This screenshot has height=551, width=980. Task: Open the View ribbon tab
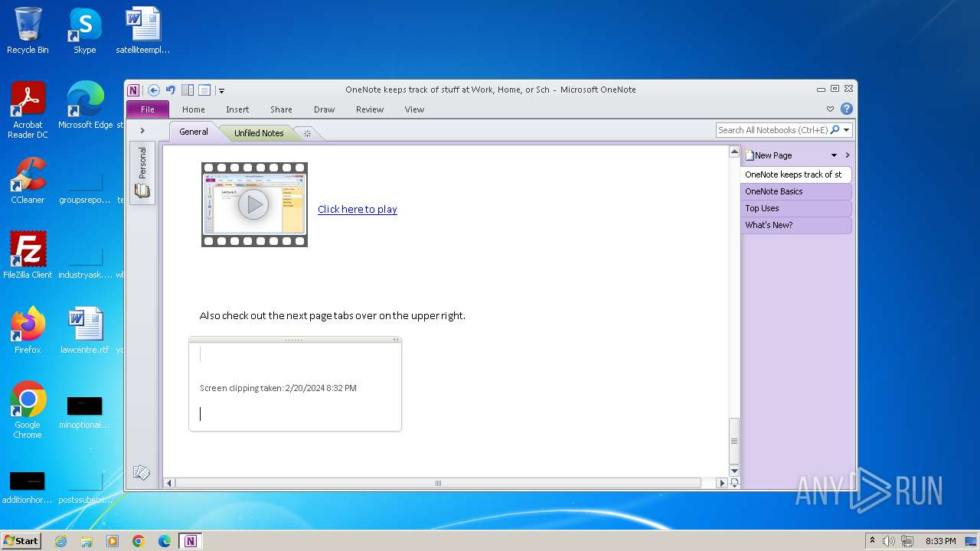click(415, 109)
